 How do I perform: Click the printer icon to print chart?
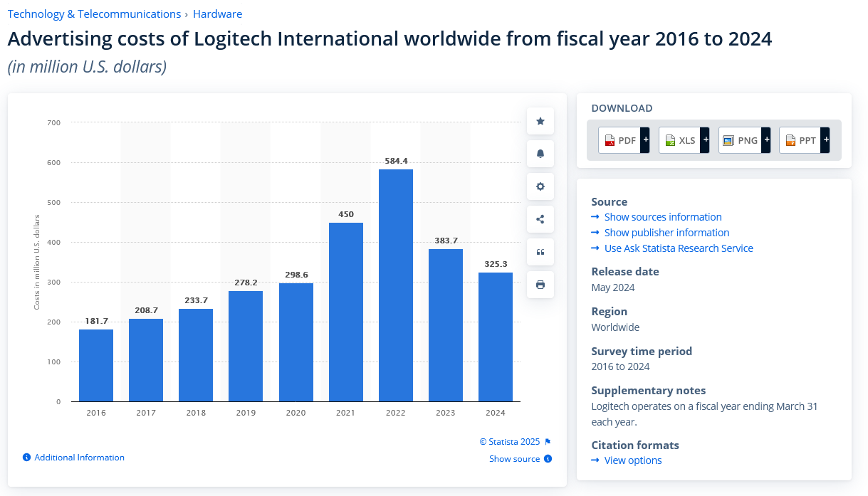pos(540,285)
